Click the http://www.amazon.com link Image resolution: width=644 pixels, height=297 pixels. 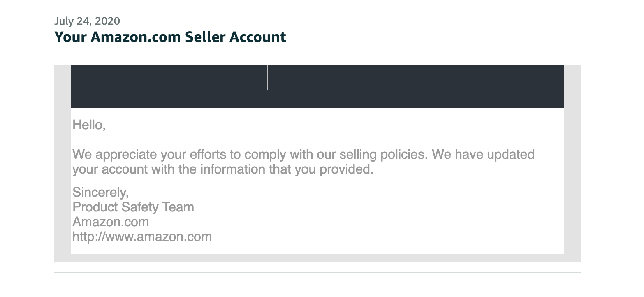pyautogui.click(x=142, y=237)
